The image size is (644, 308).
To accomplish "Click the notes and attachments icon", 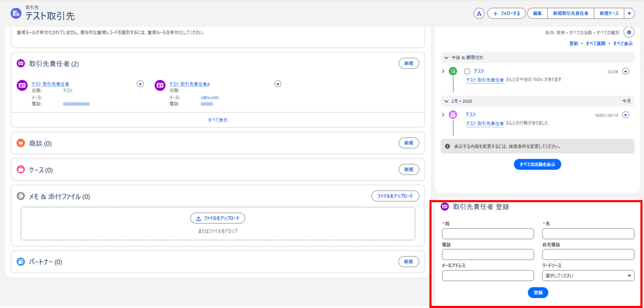I will tap(21, 196).
